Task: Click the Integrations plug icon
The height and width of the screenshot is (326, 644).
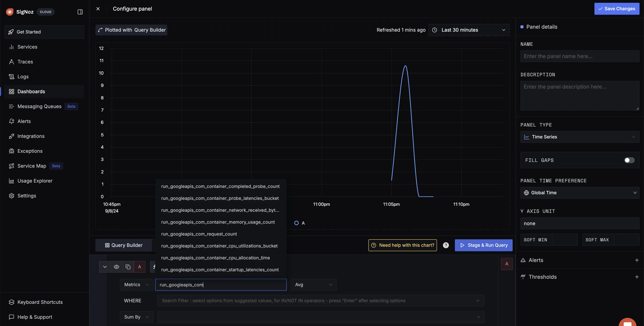Action: [12, 136]
